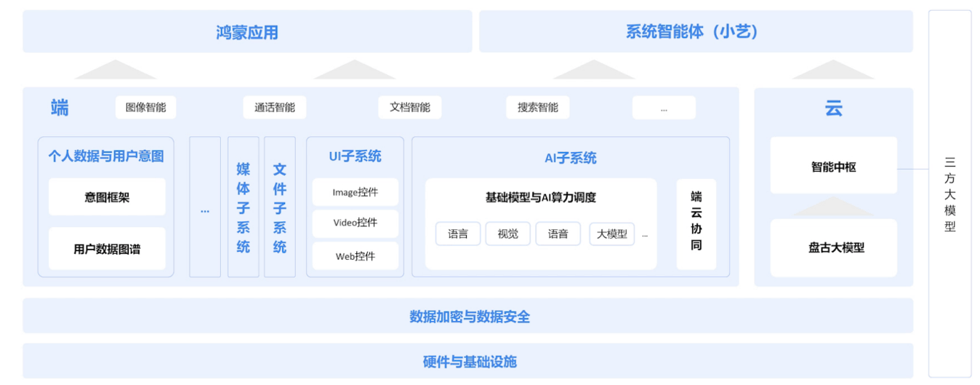
Task: Click the Image控件 box
Action: tap(356, 192)
